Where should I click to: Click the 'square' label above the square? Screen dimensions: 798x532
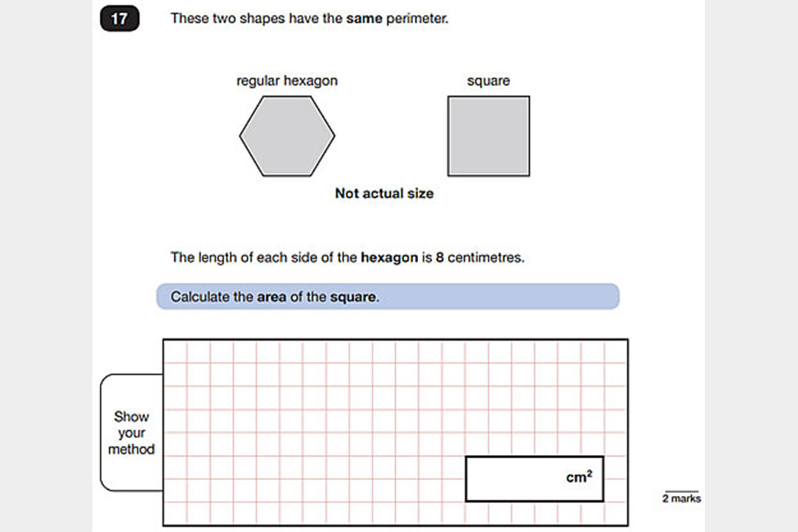[x=488, y=81]
